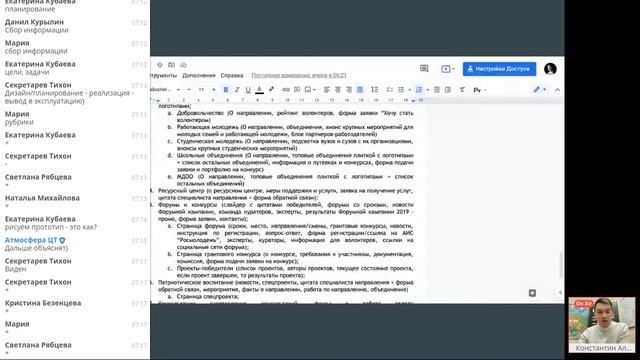Select the 'цели, задачи' chat message

pyautogui.click(x=27, y=72)
